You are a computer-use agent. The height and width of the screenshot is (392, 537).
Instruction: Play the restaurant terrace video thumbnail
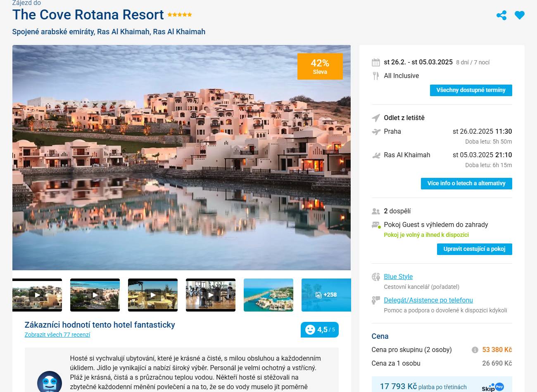[x=153, y=295]
